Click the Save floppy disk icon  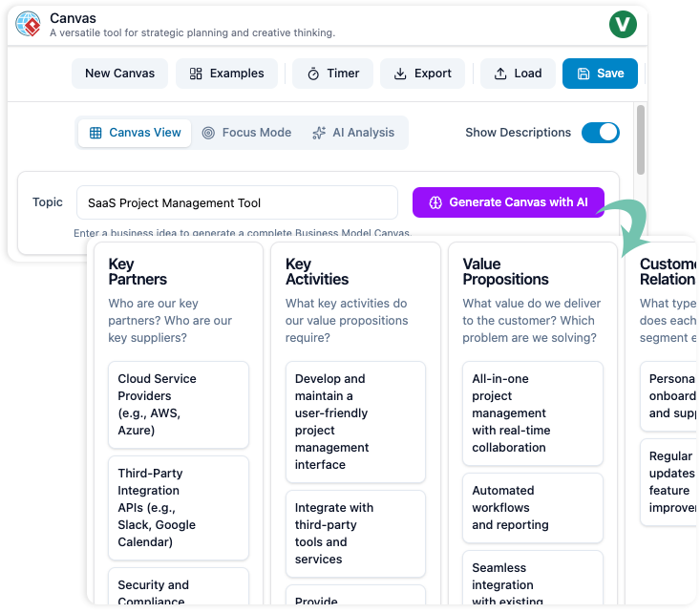(x=583, y=74)
